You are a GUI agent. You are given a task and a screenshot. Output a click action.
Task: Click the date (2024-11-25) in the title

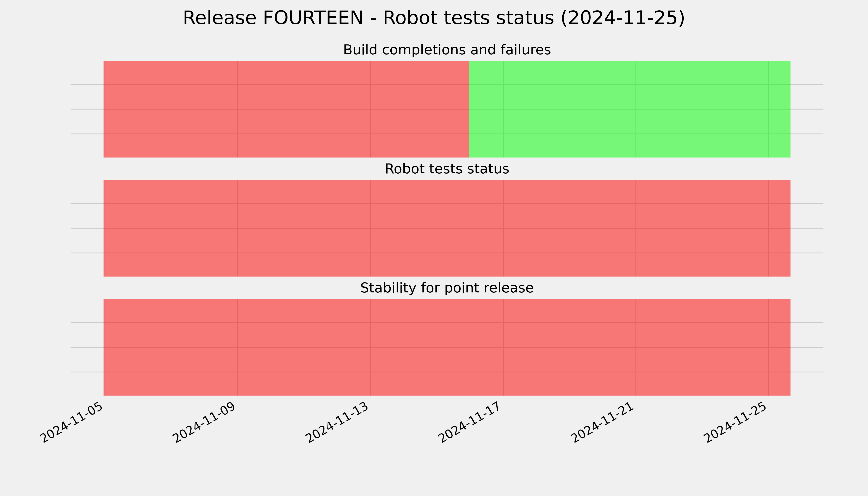[x=623, y=18]
